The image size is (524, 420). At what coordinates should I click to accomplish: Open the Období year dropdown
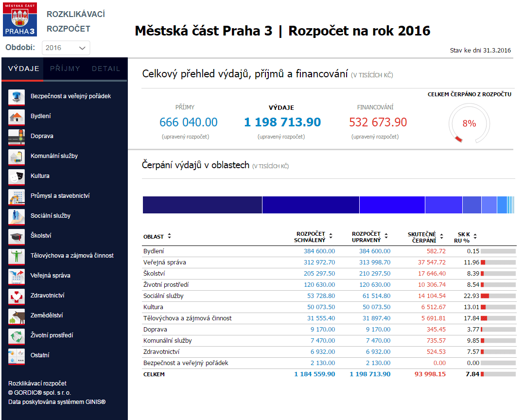pos(66,48)
